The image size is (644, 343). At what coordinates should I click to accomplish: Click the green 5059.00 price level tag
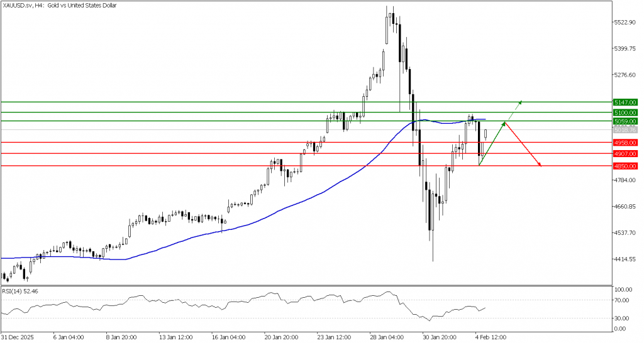pos(625,121)
